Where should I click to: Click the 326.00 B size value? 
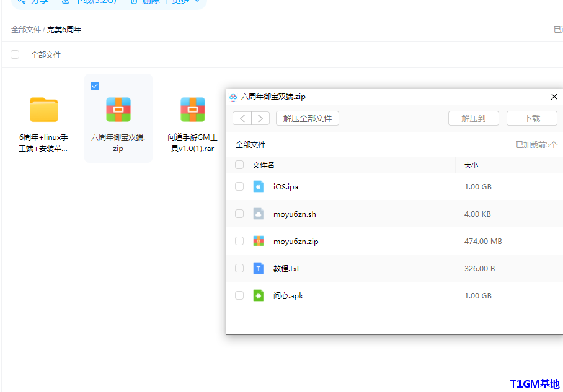point(480,269)
